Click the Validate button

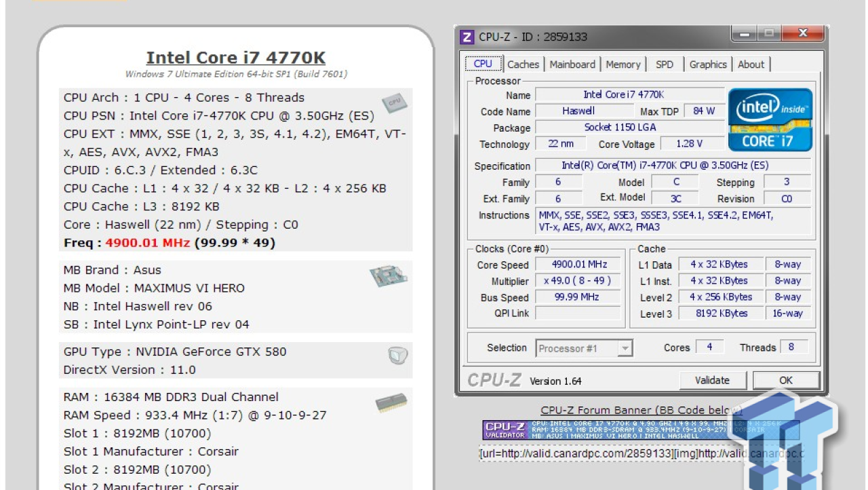pos(712,380)
